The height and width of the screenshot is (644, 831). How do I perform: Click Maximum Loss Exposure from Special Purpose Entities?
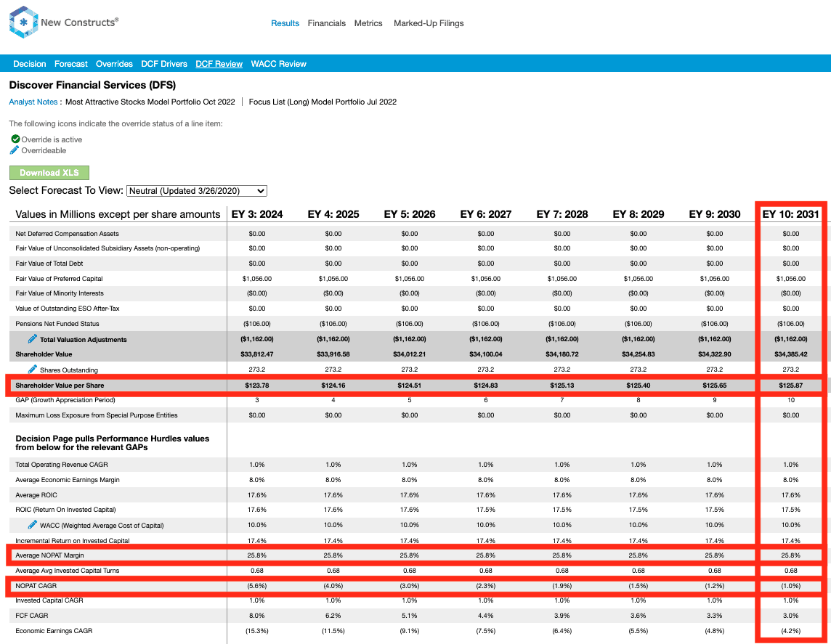97,415
